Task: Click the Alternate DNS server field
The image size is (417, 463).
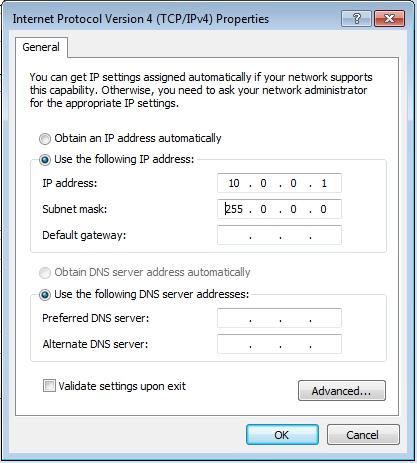Action: (x=279, y=344)
